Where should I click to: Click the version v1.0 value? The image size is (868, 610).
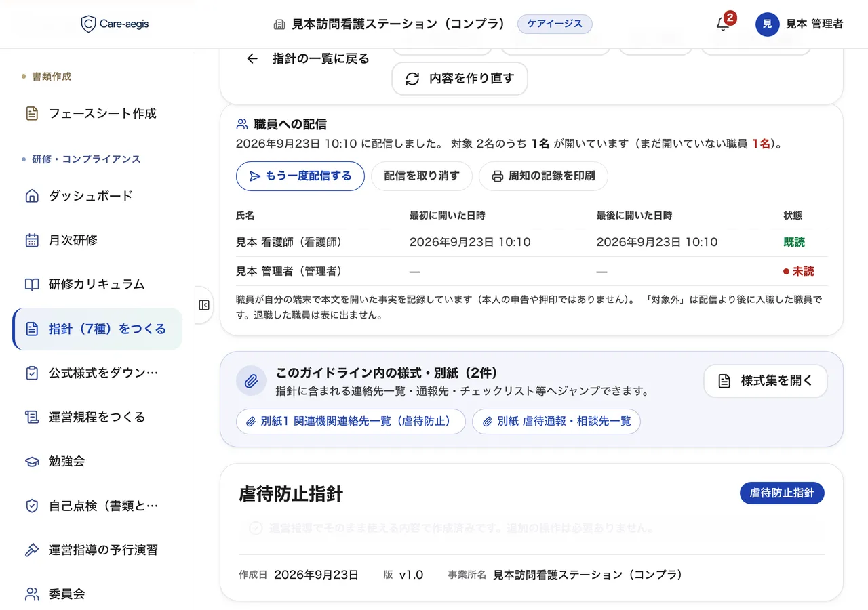tap(411, 575)
